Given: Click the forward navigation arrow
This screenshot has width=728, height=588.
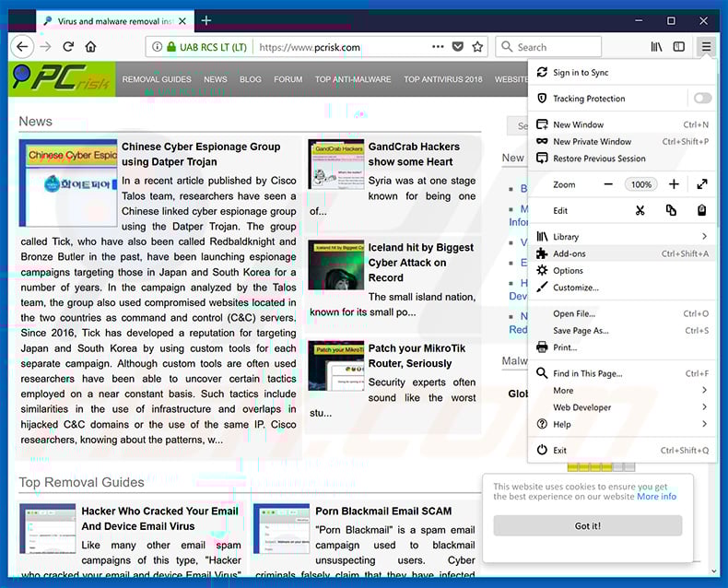Looking at the screenshot, I should 45,46.
